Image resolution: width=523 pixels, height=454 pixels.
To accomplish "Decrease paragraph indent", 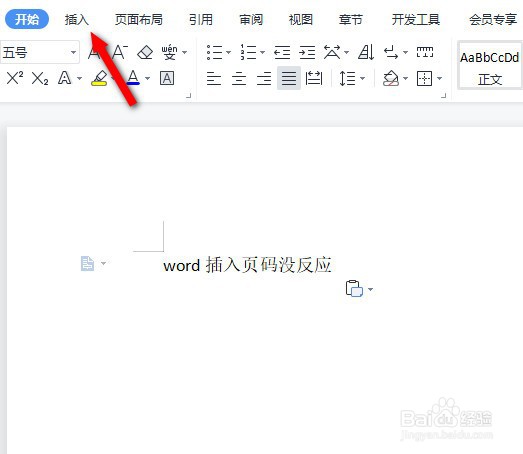I will (x=282, y=52).
